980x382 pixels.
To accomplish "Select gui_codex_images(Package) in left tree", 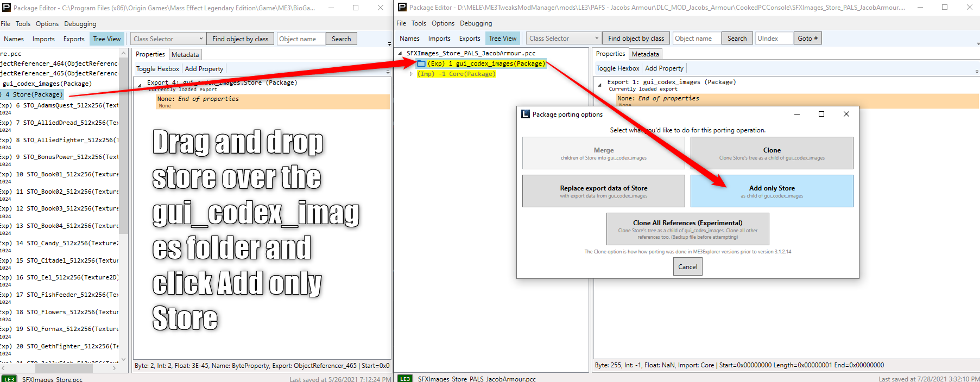I will 47,84.
